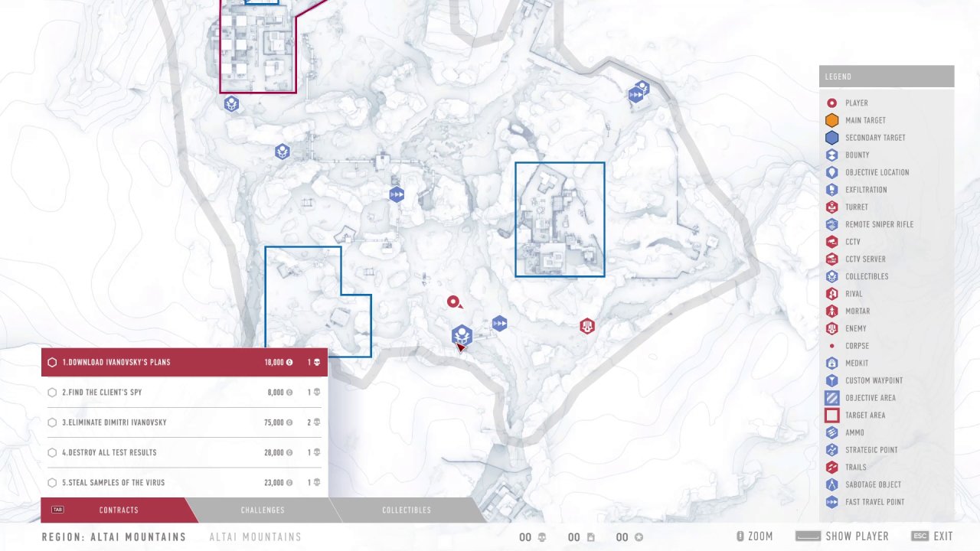Click the orange Main Target swatch in the legend

(x=832, y=120)
